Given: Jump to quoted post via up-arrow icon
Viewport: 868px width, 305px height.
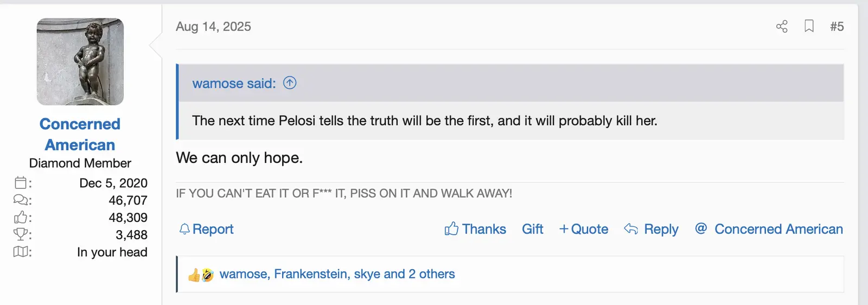Looking at the screenshot, I should tap(290, 83).
